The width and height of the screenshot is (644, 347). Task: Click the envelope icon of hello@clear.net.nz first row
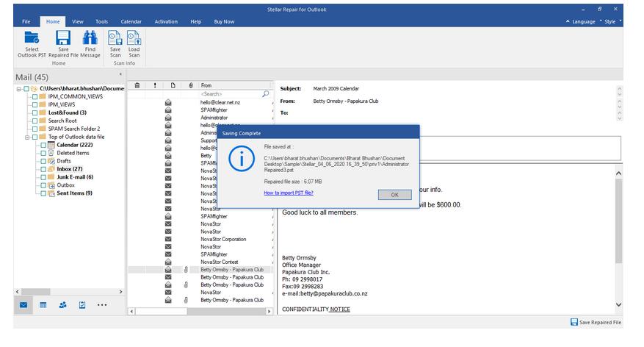coord(168,102)
